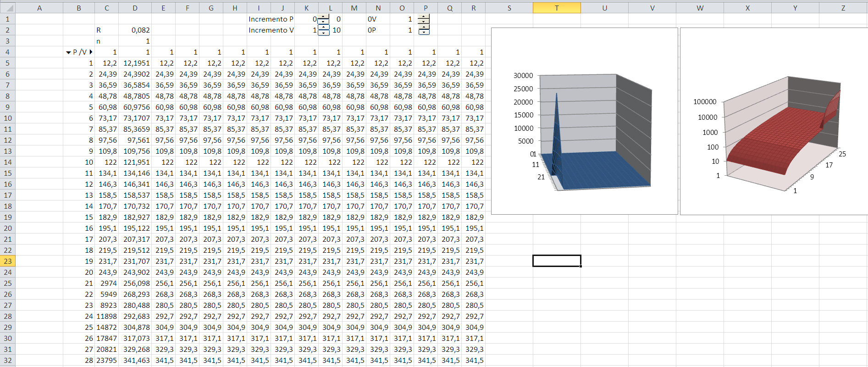The image size is (868, 367).
Task: Decrease Incremento P with spinner down arrow
Action: pyautogui.click(x=324, y=22)
